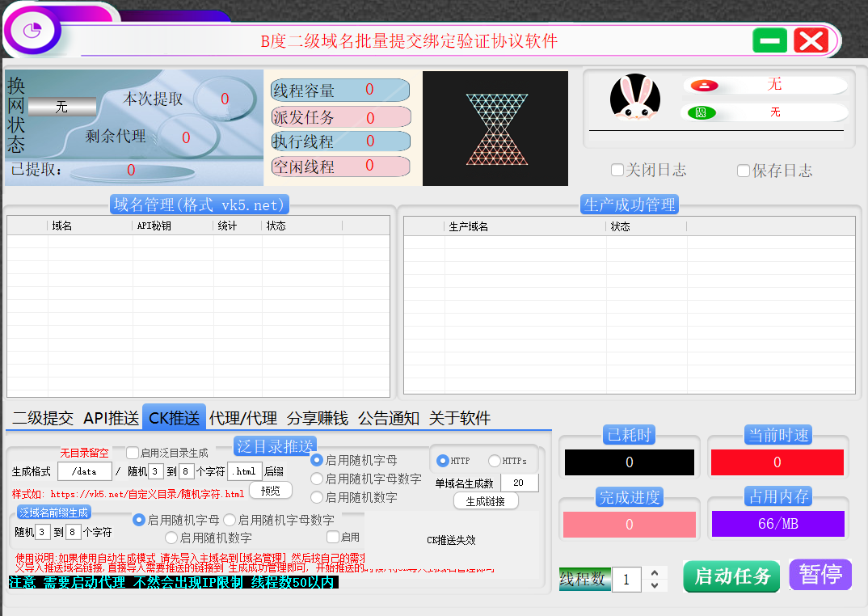Screen dimensions: 868x616
Task: Click the red 当前时速 speed indicator bar
Action: tap(777, 462)
